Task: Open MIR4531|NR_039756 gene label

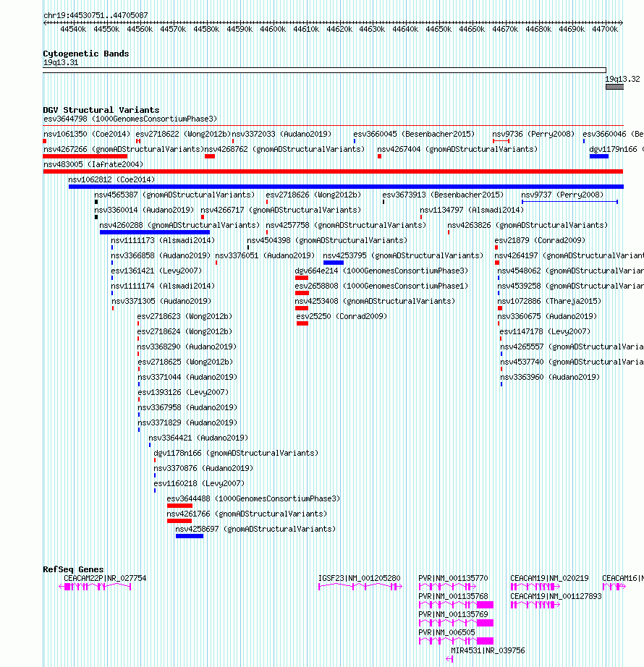Action: [x=488, y=650]
